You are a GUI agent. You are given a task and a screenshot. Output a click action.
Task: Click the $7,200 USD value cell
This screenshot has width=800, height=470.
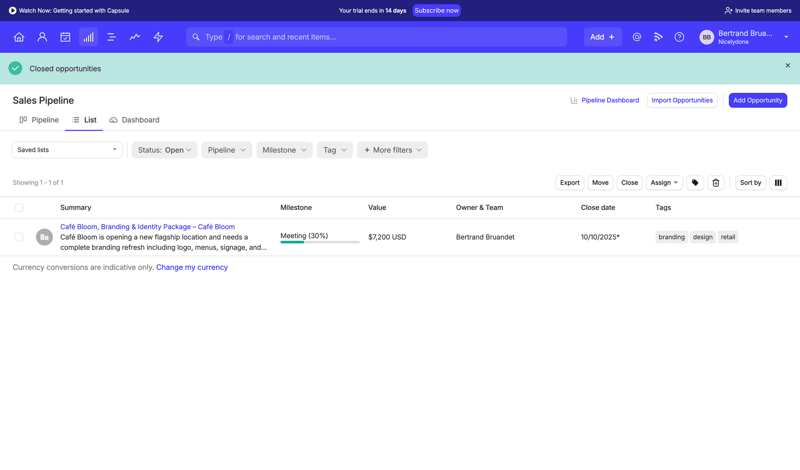pyautogui.click(x=387, y=237)
